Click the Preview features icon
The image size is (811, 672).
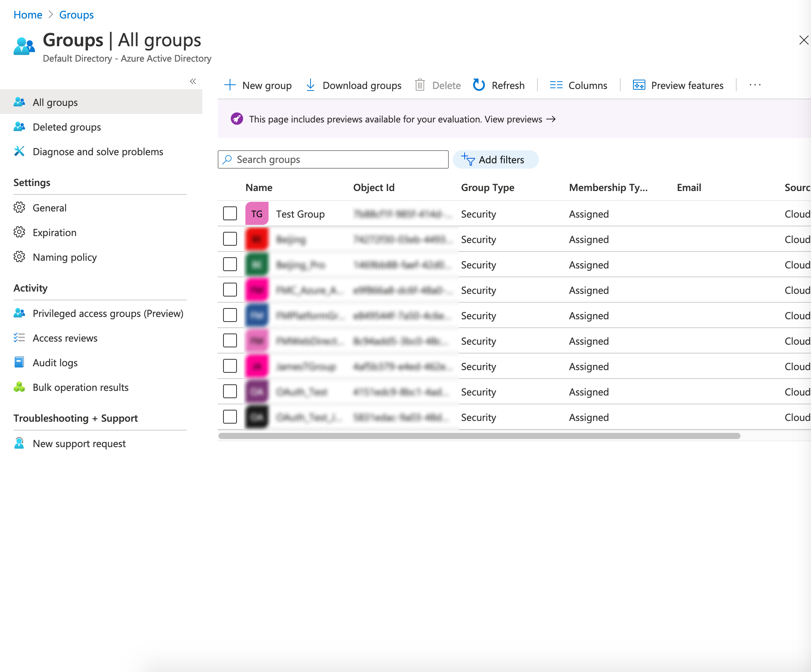(639, 85)
